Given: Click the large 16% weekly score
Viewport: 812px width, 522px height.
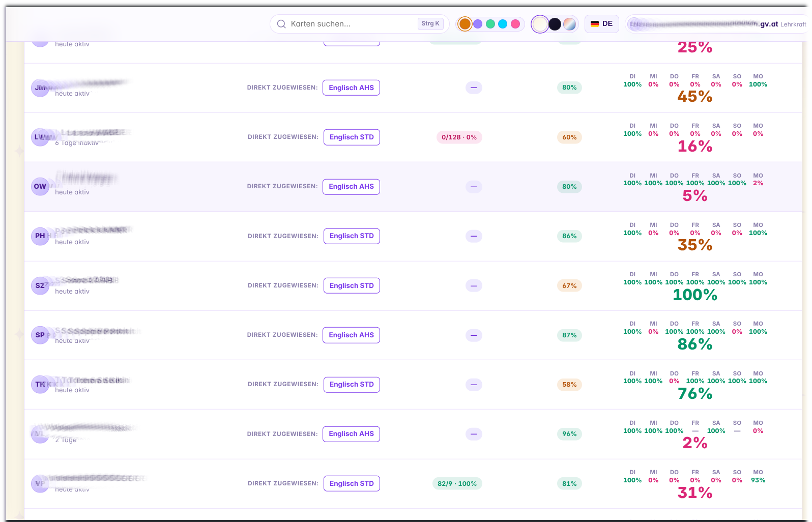Looking at the screenshot, I should (x=695, y=147).
